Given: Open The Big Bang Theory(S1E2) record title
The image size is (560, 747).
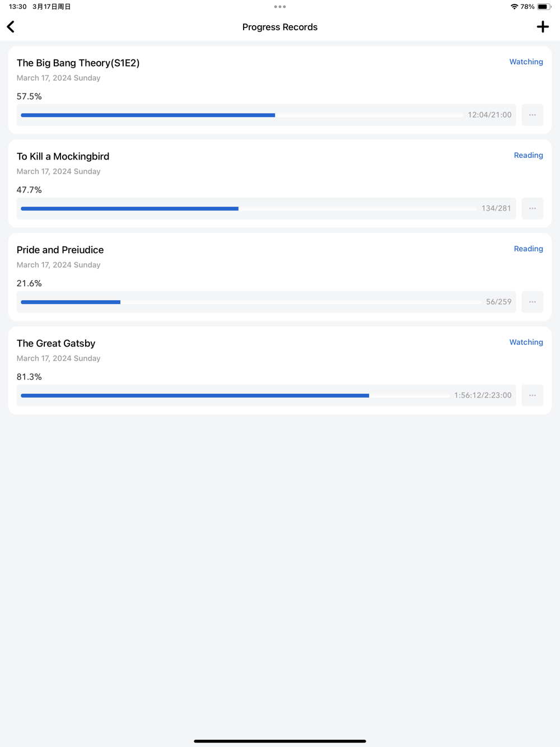Looking at the screenshot, I should point(78,63).
